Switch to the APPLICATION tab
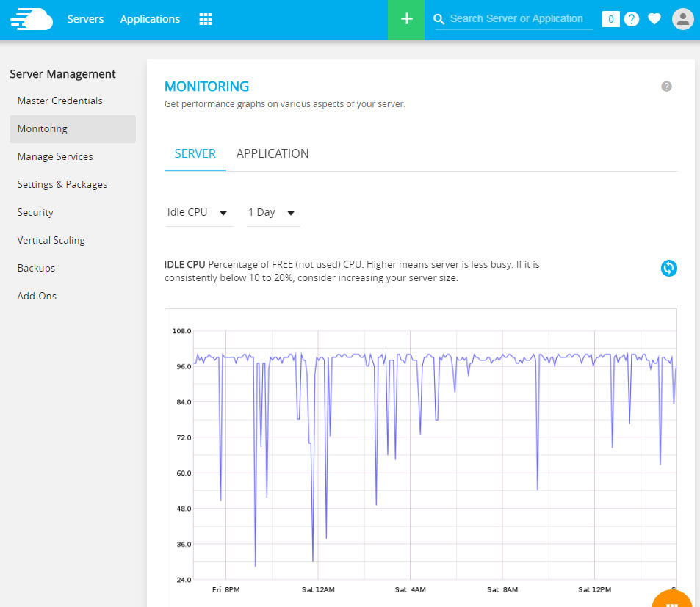Viewport: 700px width, 607px height. [273, 154]
